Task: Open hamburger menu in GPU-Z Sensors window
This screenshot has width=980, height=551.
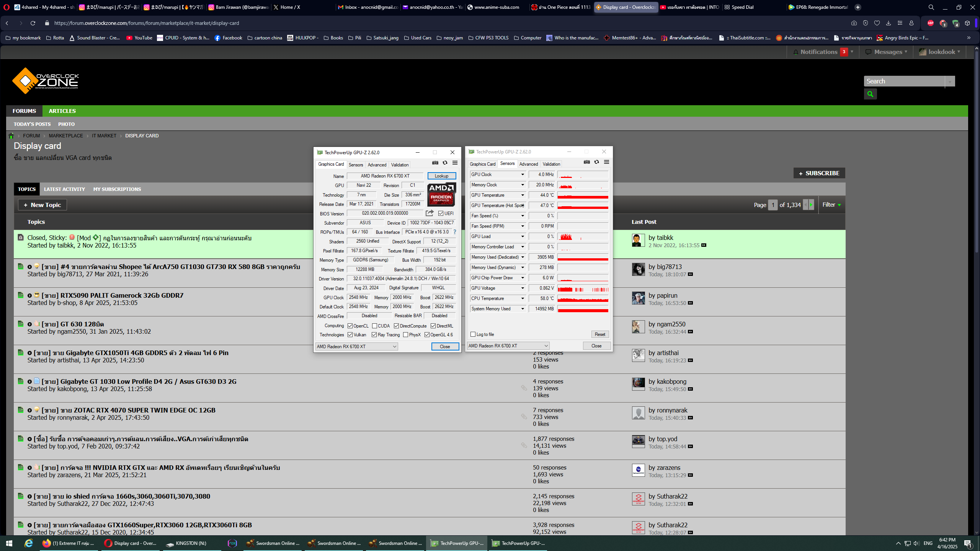Action: pyautogui.click(x=606, y=162)
